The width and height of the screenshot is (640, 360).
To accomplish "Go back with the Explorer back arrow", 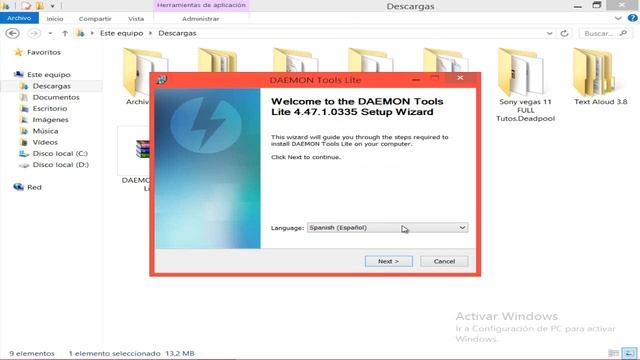I will point(13,33).
